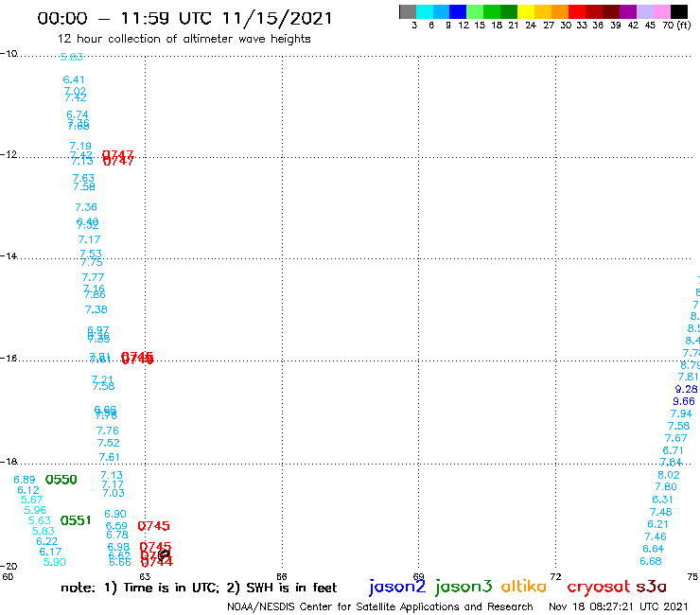Viewport: 700px width, 615px height.
Task: Click the wave height value '7.36'
Action: click(86, 207)
